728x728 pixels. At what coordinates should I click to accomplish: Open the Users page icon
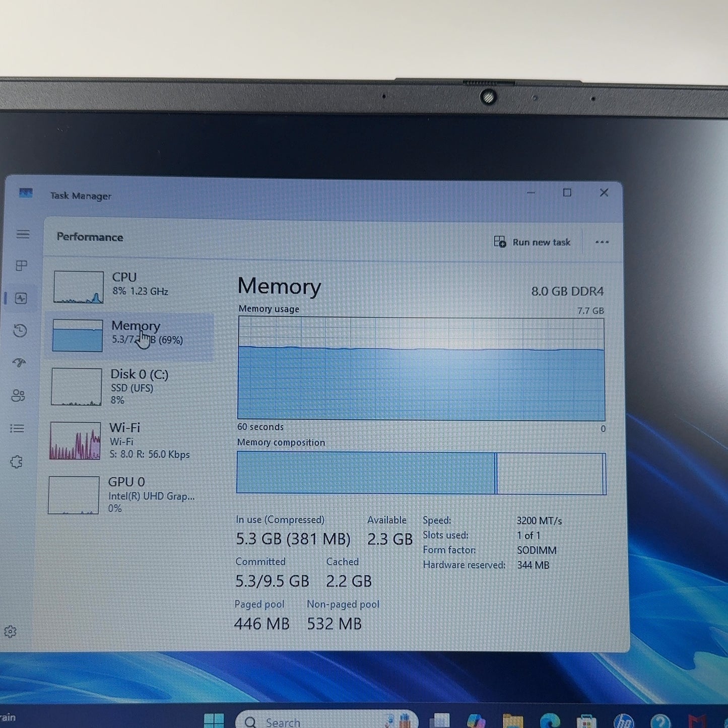tap(18, 395)
